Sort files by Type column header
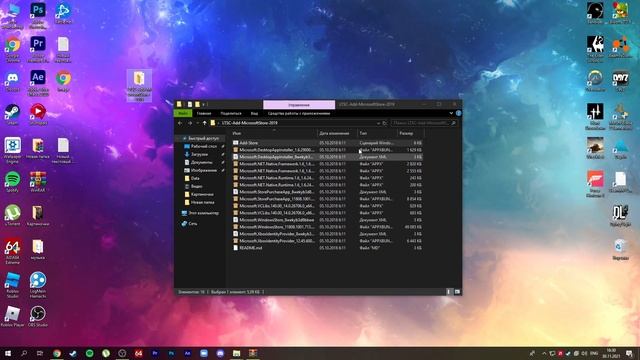Image resolution: width=640 pixels, height=360 pixels. [377, 133]
